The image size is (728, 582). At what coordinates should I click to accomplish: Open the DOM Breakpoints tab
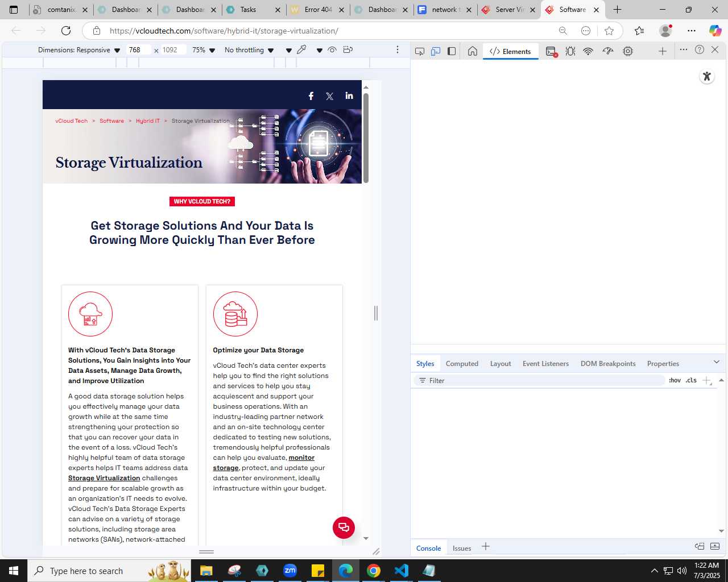608,364
